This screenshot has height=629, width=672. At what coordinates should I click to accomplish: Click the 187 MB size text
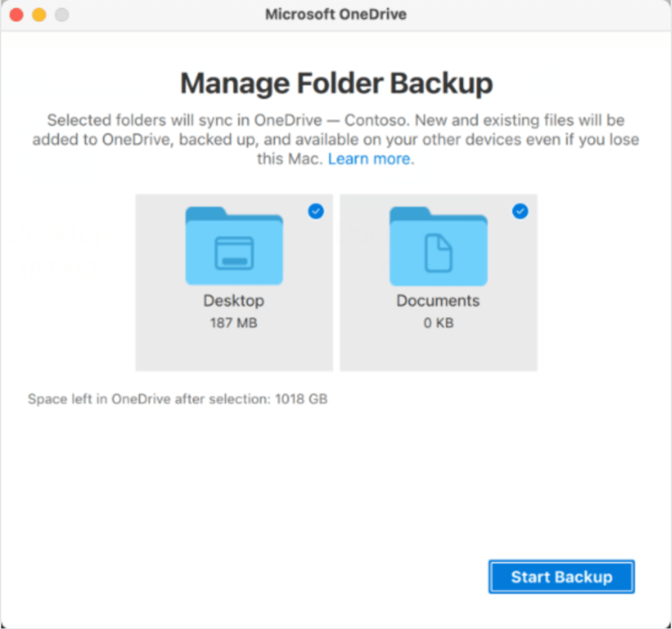pos(234,323)
